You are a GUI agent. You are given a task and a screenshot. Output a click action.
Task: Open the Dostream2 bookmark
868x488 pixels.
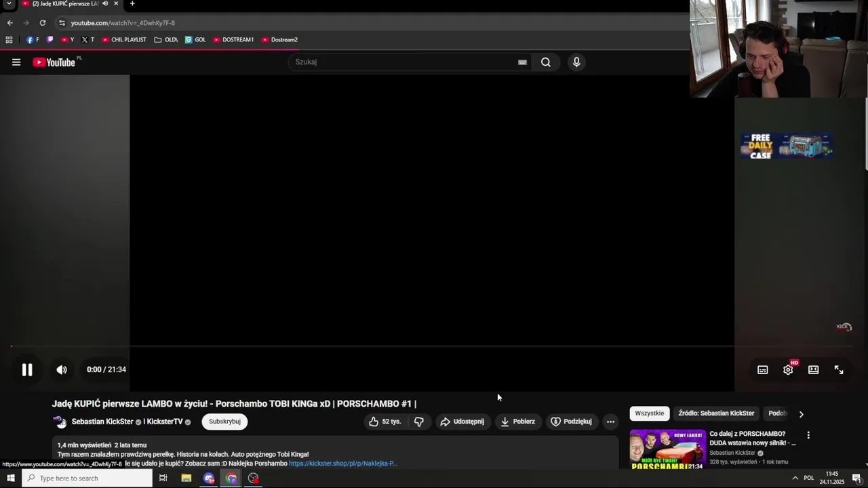pos(279,40)
